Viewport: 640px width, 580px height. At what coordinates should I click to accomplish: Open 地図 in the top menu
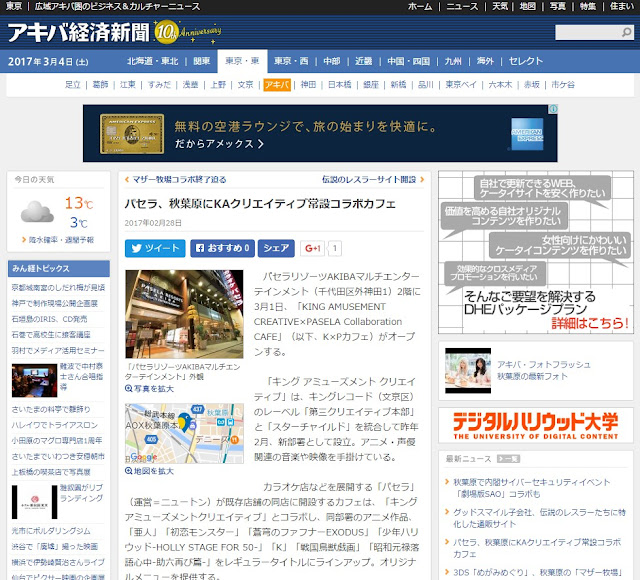pyautogui.click(x=527, y=6)
